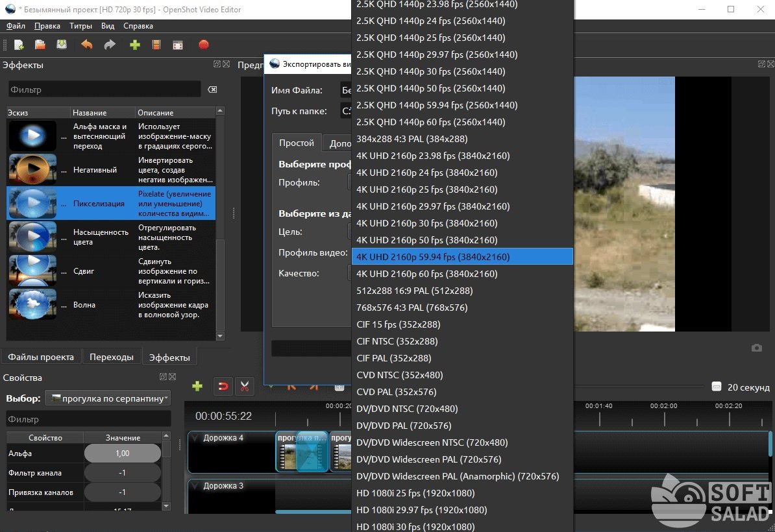Open the Титры menu
The image size is (775, 532).
pos(80,26)
